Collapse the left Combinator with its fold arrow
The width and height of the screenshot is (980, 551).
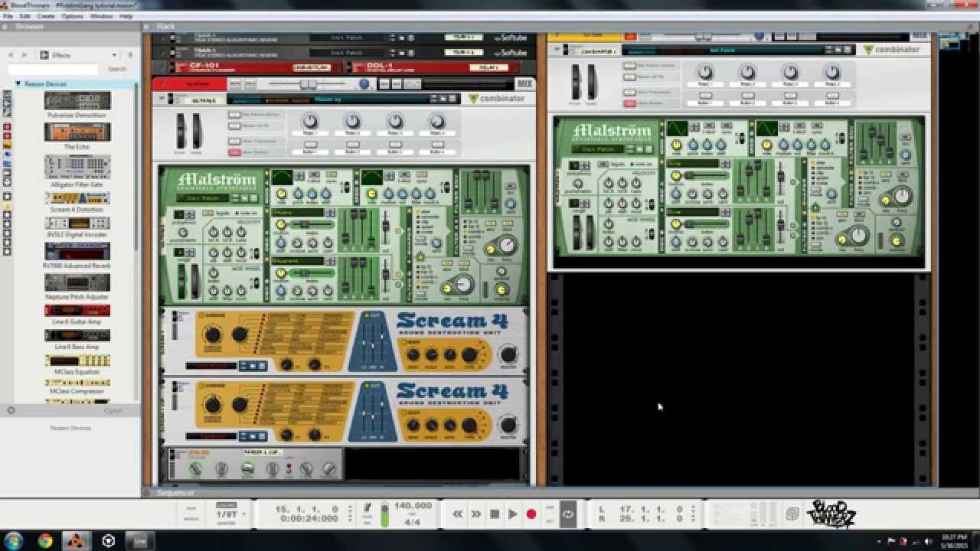coord(162,99)
